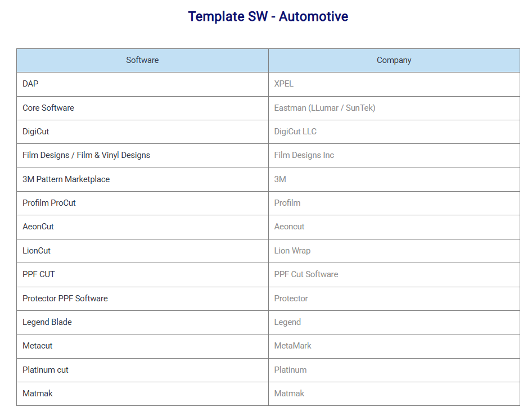Select the AeonCut software cell
The width and height of the screenshot is (532, 416).
click(38, 227)
